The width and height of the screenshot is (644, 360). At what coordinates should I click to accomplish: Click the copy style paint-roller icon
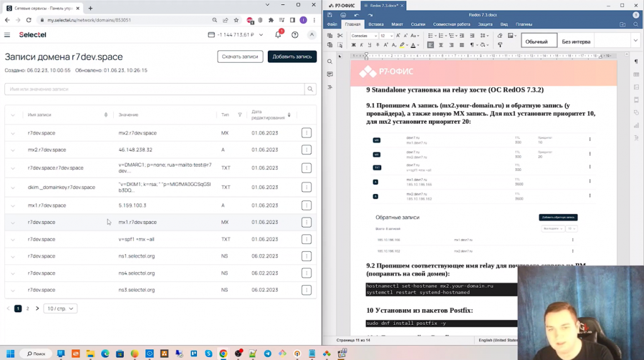500,45
